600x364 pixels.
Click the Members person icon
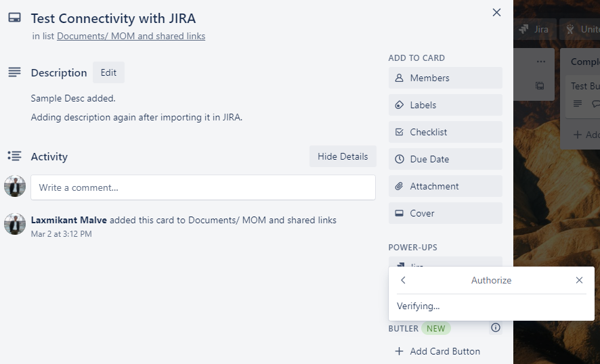[399, 78]
